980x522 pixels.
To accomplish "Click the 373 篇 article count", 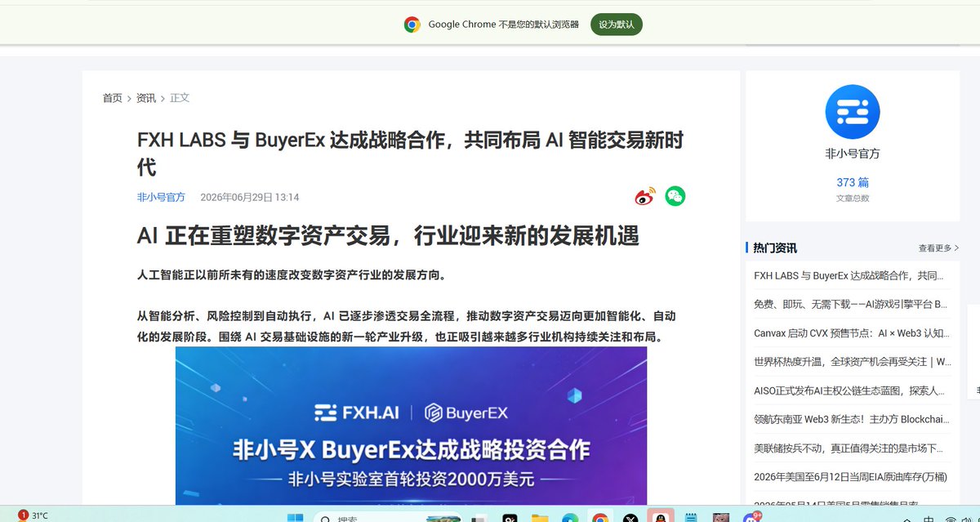I will pyautogui.click(x=853, y=182).
